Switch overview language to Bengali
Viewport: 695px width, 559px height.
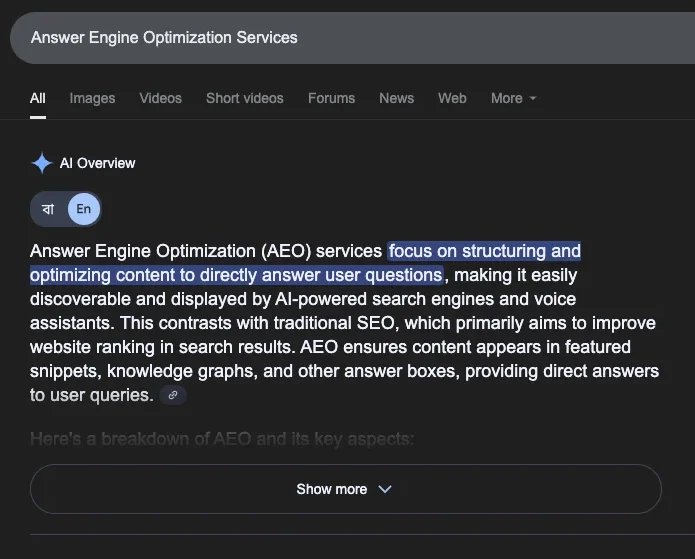[x=48, y=209]
